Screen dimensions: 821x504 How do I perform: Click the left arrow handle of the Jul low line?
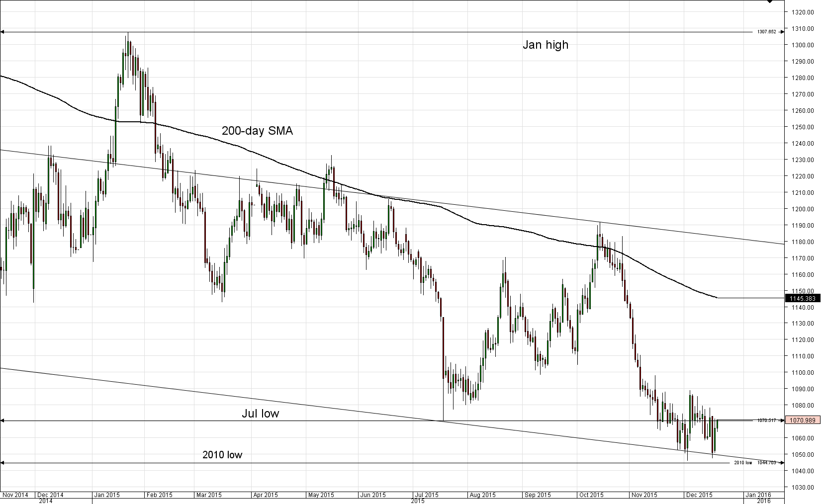point(2,421)
